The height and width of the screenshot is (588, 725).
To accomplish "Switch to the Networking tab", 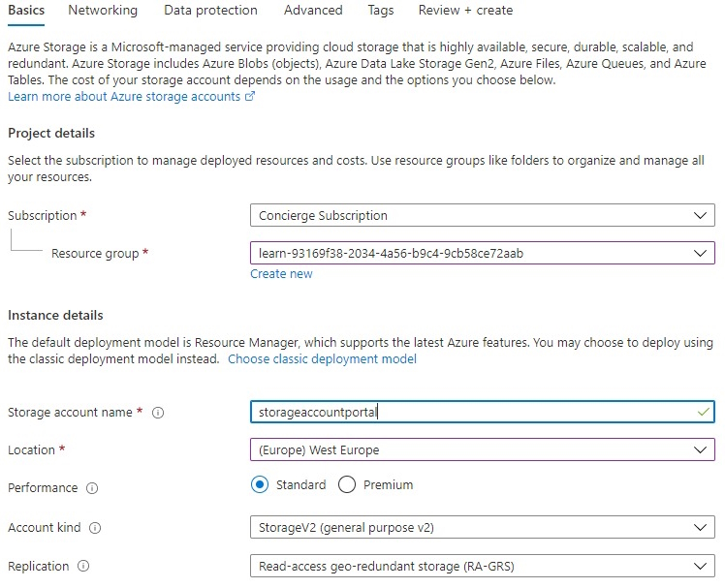I will coord(104,11).
